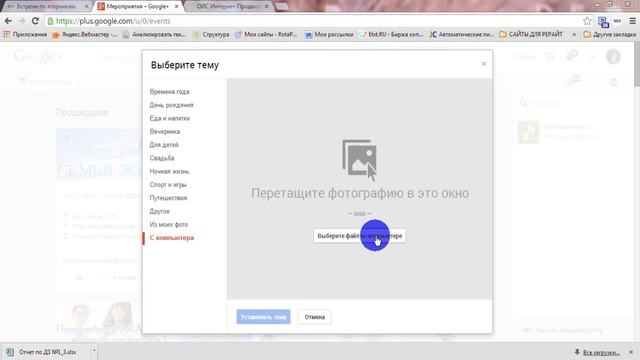Click the browser back arrow
Screen dimensions: 640x360
8,21
